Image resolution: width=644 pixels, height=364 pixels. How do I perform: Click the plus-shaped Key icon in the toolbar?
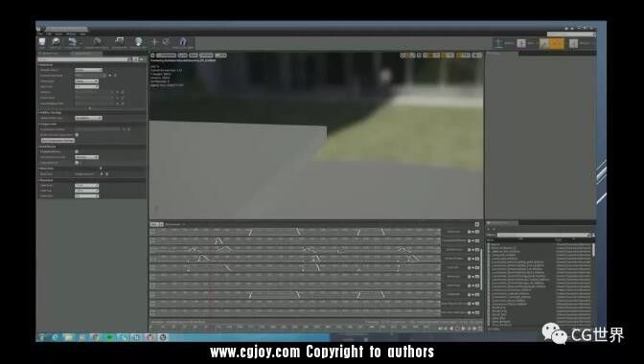tap(154, 42)
